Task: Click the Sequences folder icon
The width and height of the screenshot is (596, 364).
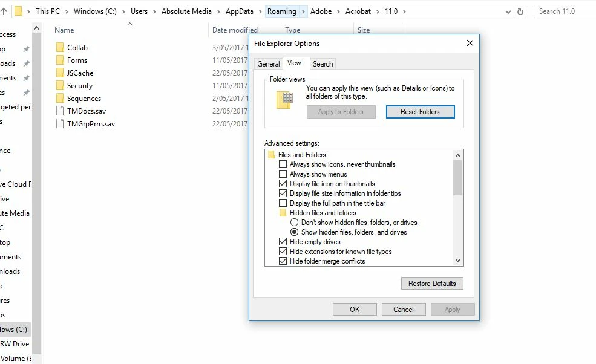Action: click(x=60, y=99)
